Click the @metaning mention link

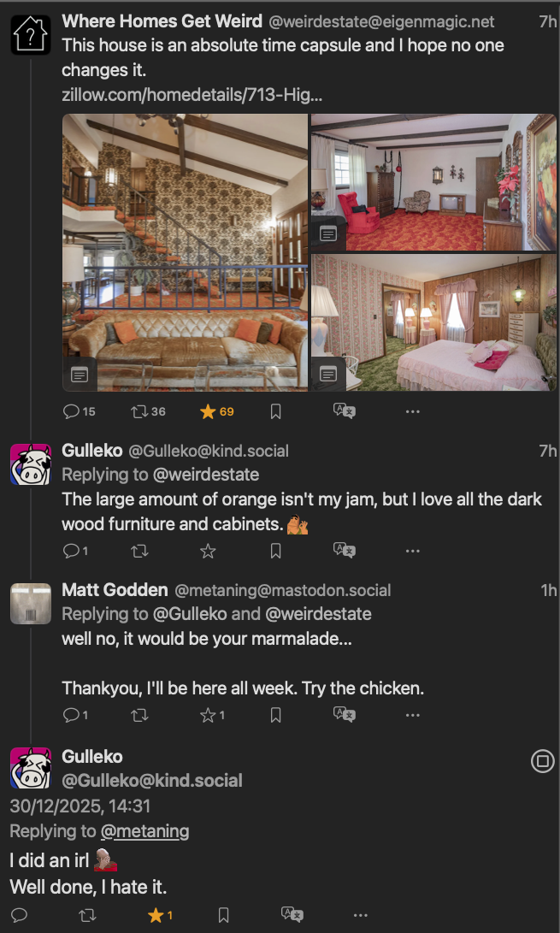144,831
